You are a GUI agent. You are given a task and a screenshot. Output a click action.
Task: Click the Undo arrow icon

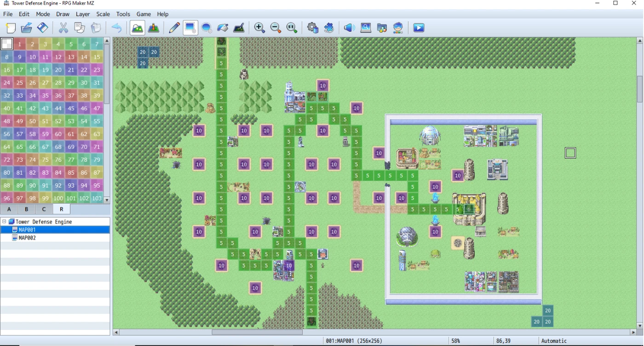[117, 28]
